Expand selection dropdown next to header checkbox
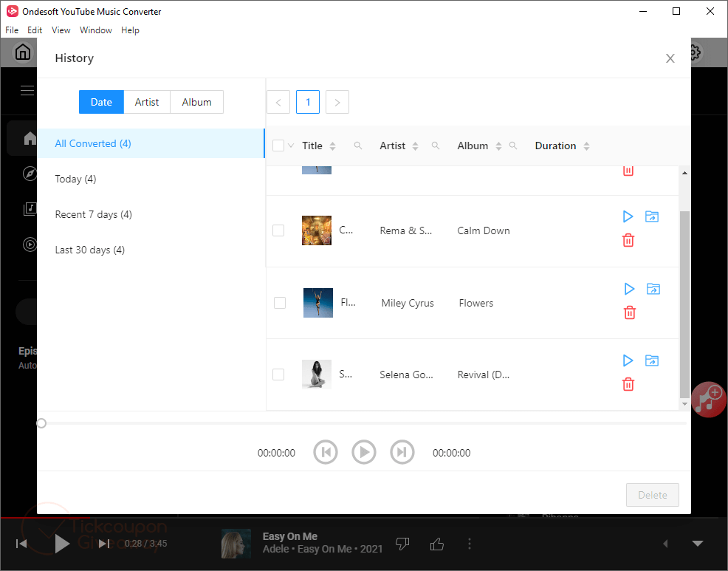 coord(291,146)
